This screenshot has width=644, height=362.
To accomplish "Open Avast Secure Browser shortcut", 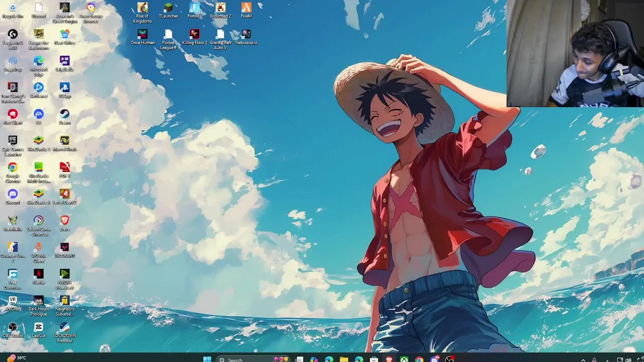I will click(91, 13).
